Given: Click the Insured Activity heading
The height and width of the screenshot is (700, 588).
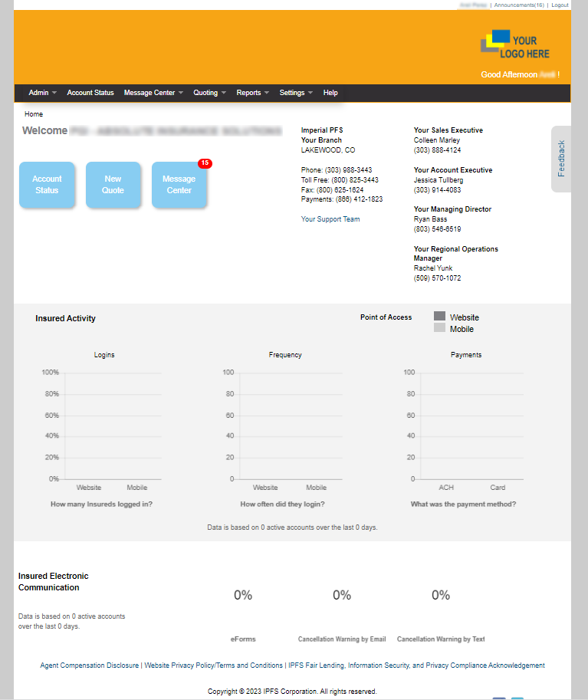Looking at the screenshot, I should click(x=66, y=318).
